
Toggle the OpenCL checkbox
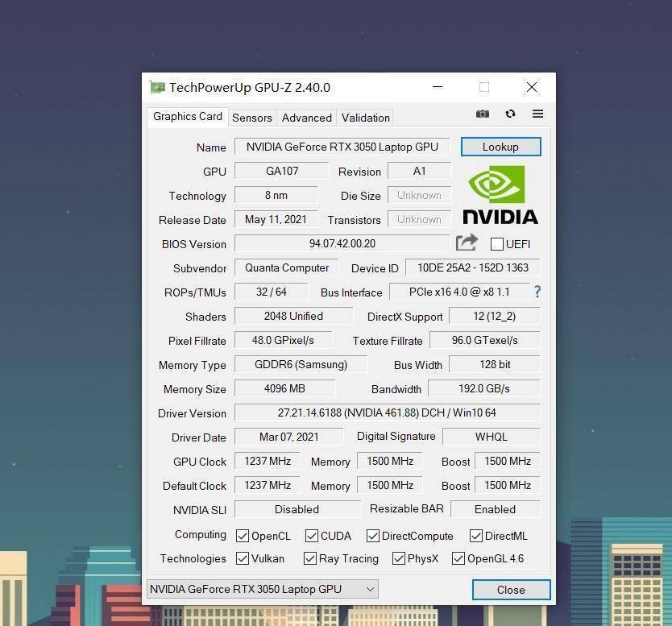click(242, 536)
